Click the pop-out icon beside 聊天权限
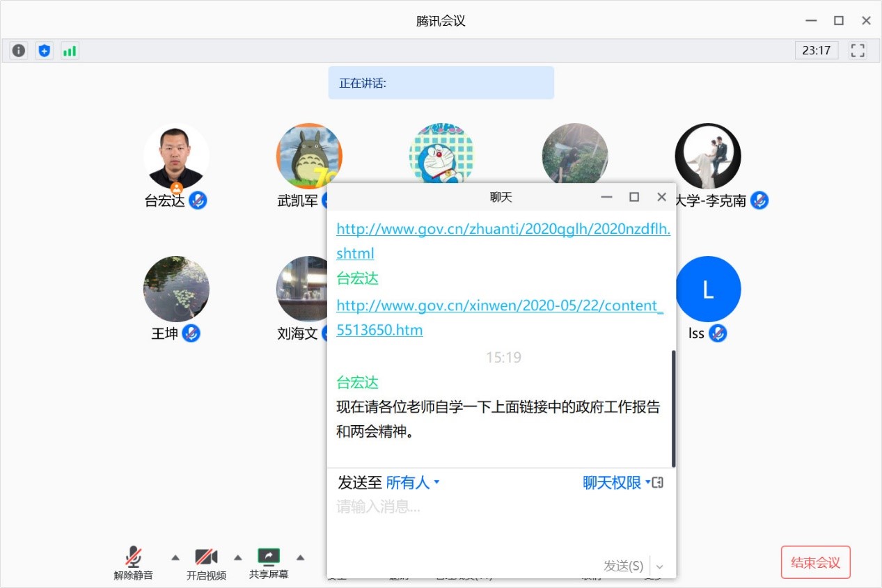The image size is (882, 588). pyautogui.click(x=658, y=482)
